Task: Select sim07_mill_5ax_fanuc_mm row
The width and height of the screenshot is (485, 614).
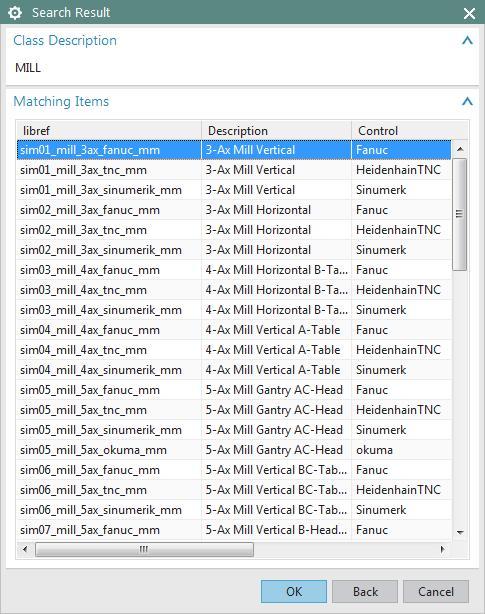Action: coord(234,530)
